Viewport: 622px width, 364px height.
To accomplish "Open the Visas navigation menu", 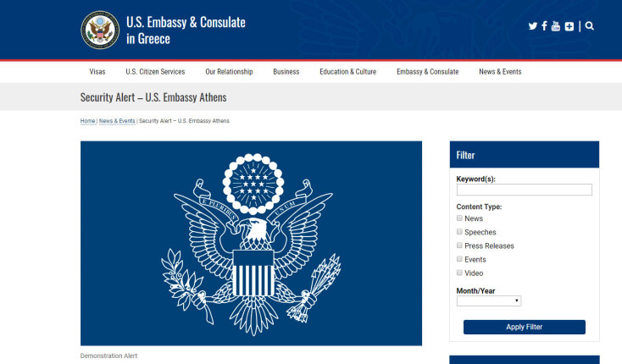I will click(x=97, y=72).
